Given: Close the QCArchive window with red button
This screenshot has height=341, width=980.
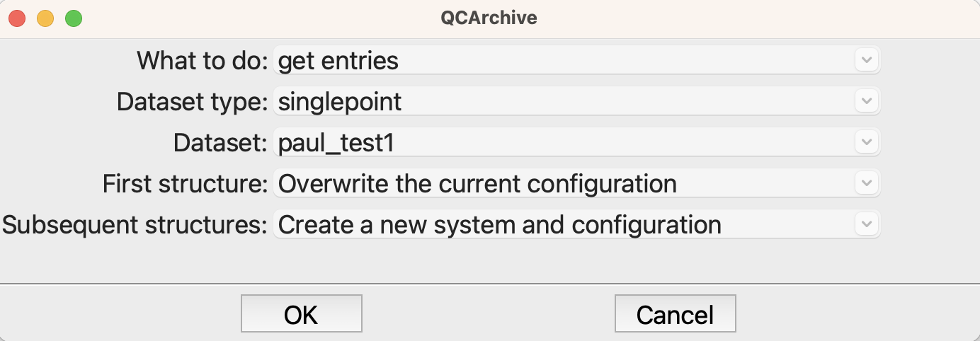Looking at the screenshot, I should [17, 18].
